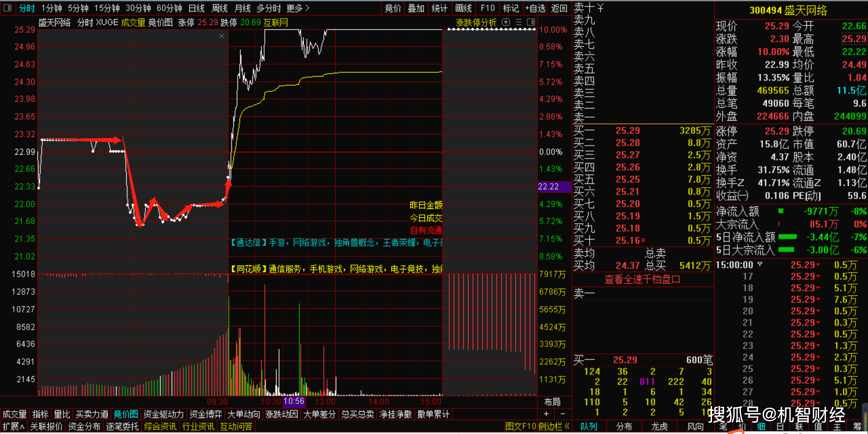This screenshot has height=434, width=868.
Task: Open the 布局 layout button
Action: click(552, 402)
